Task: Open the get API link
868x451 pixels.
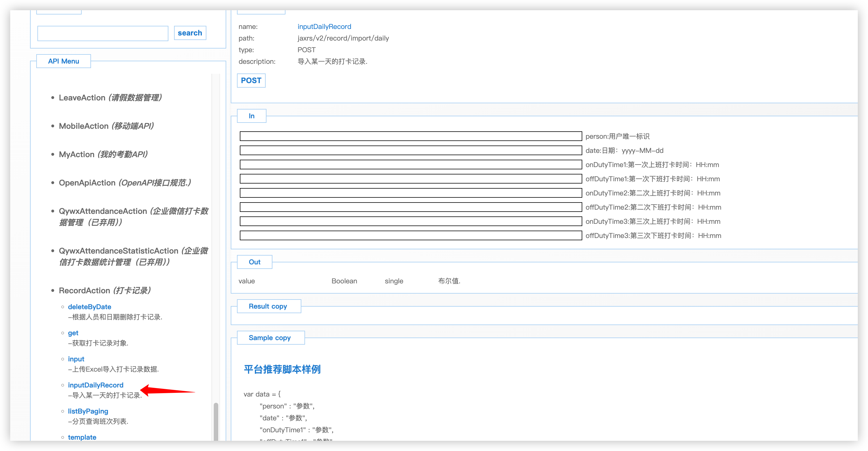Action: (73, 333)
